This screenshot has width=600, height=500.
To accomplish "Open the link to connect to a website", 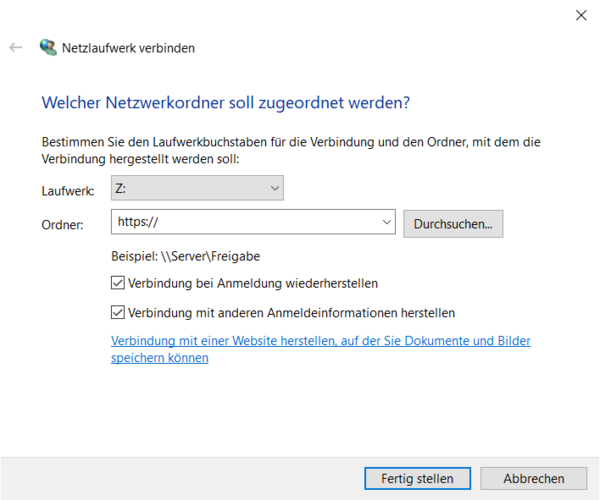I will pos(321,349).
